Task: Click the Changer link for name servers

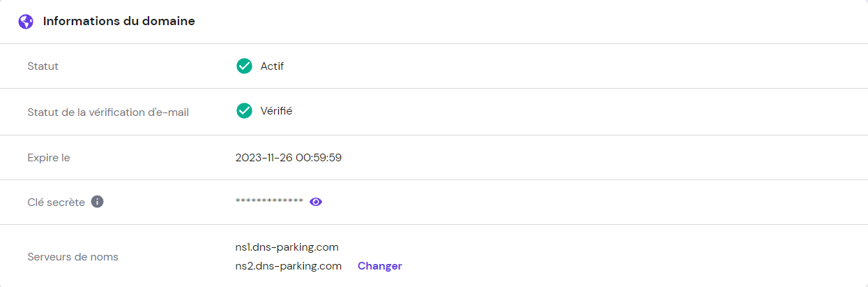Action: [379, 266]
